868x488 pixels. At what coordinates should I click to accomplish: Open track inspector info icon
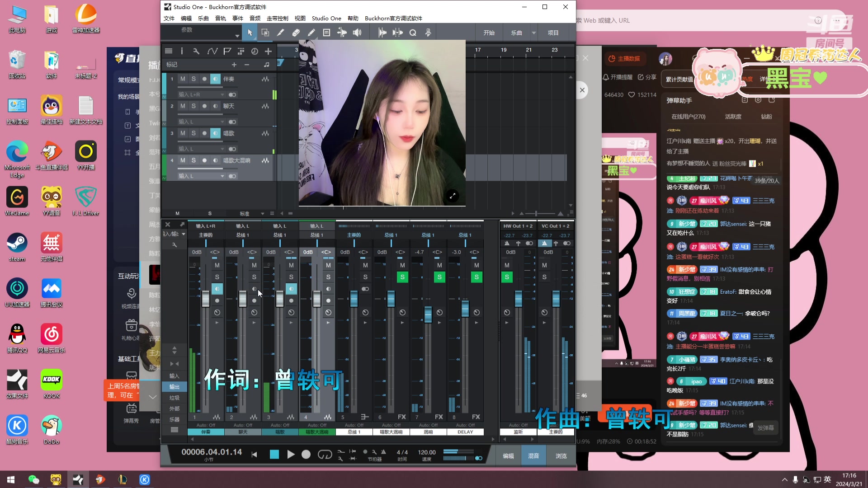pos(182,51)
